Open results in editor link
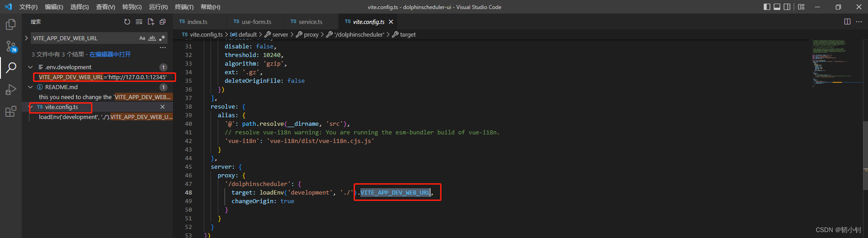 110,54
